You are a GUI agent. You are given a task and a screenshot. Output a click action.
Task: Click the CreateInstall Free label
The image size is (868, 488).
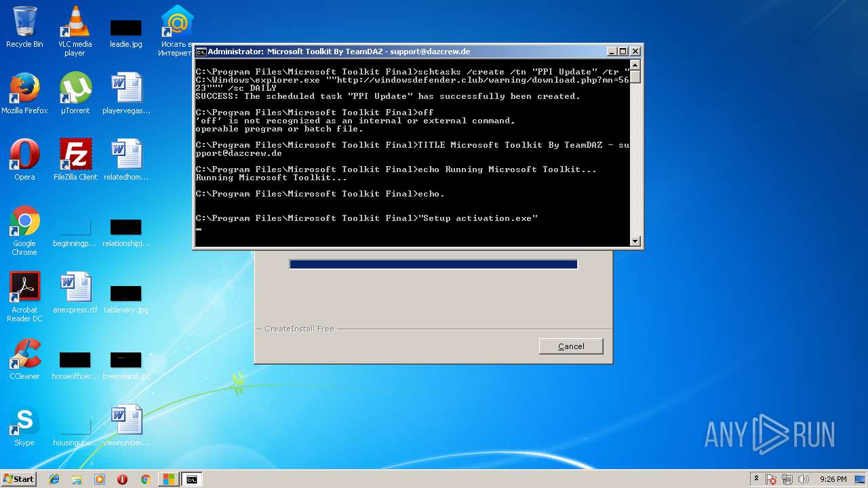[x=299, y=329]
